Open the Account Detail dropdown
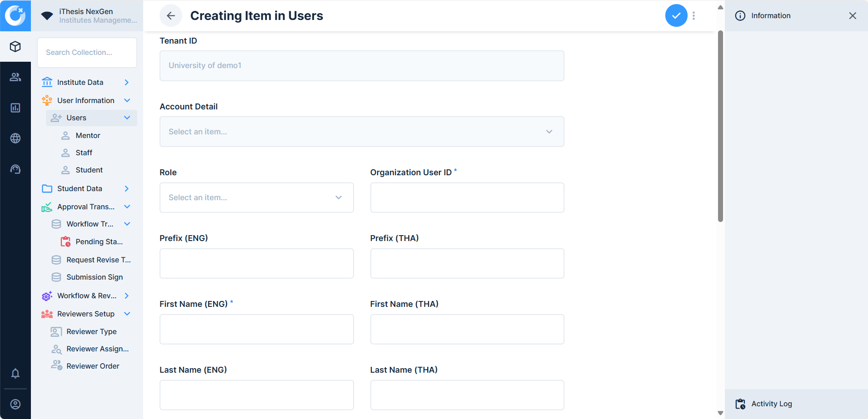Screen dimensions: 868x419 click(x=362, y=132)
